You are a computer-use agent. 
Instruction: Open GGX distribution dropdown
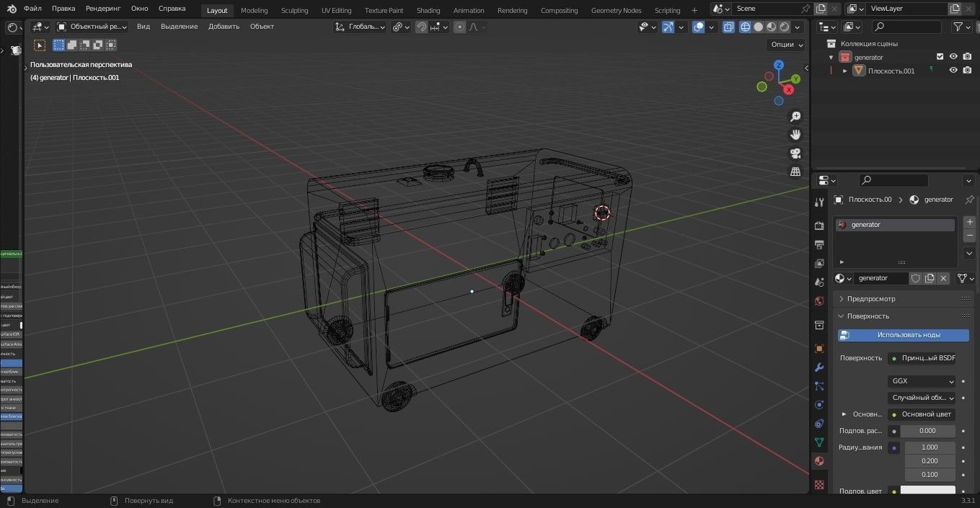(x=922, y=381)
